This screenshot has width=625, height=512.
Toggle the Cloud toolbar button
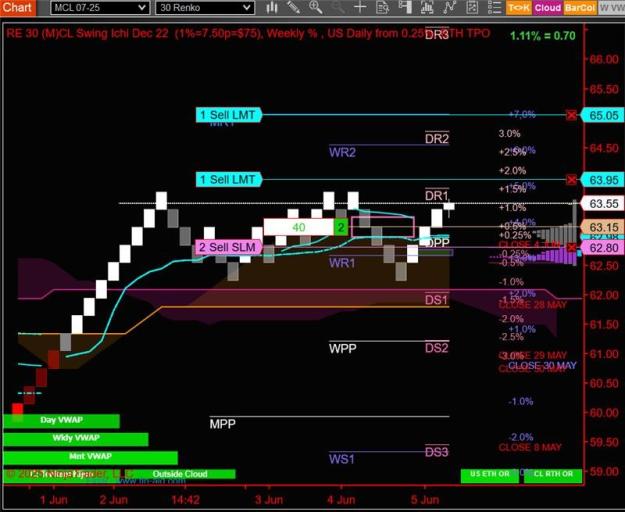click(x=548, y=8)
